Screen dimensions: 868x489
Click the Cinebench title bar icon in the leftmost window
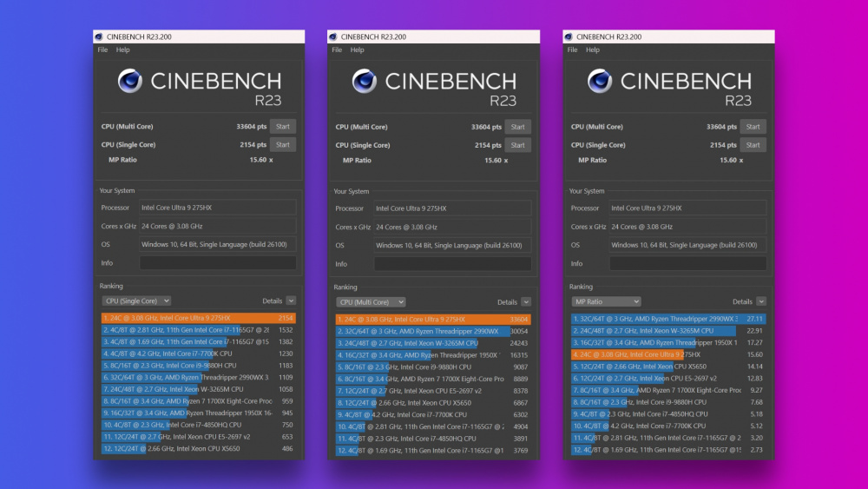click(x=100, y=37)
